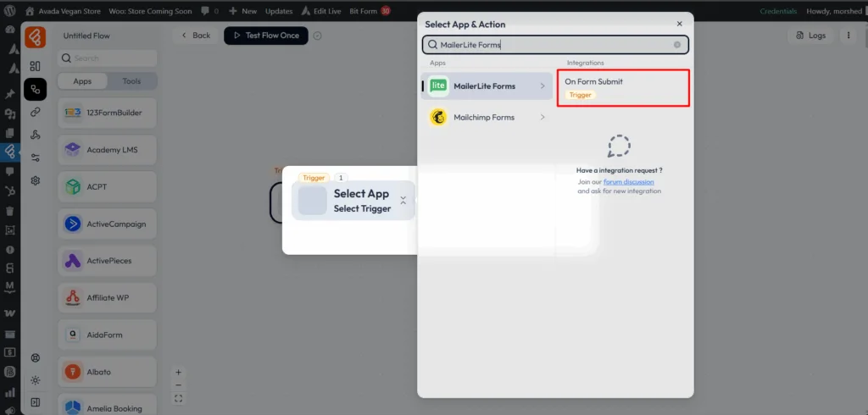868x415 pixels.
Task: Open the three-dot more options menu
Action: 848,36
